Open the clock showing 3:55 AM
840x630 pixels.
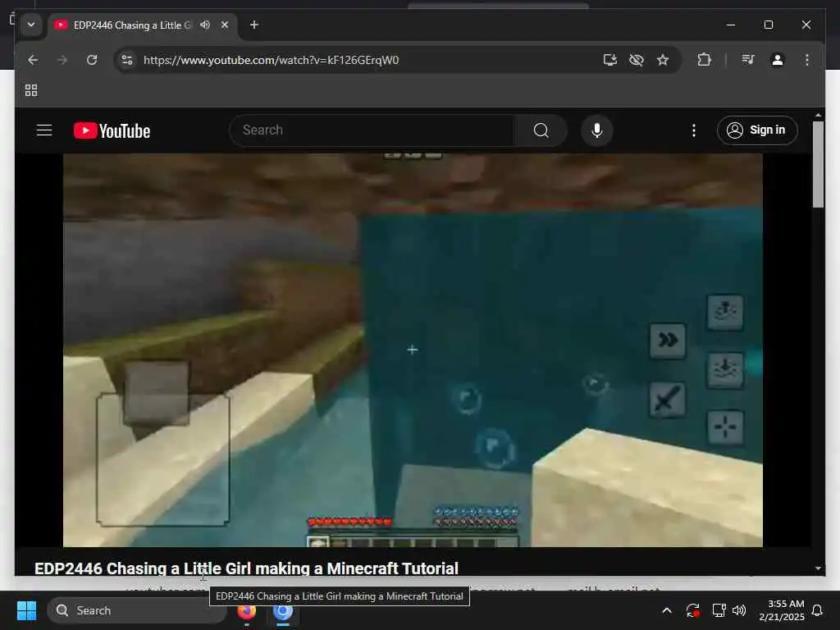point(782,610)
